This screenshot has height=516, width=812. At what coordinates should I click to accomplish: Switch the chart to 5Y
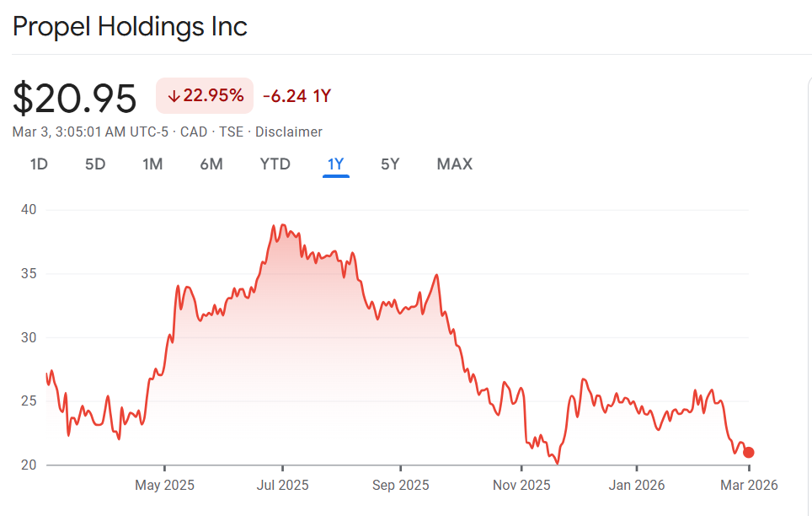[390, 164]
